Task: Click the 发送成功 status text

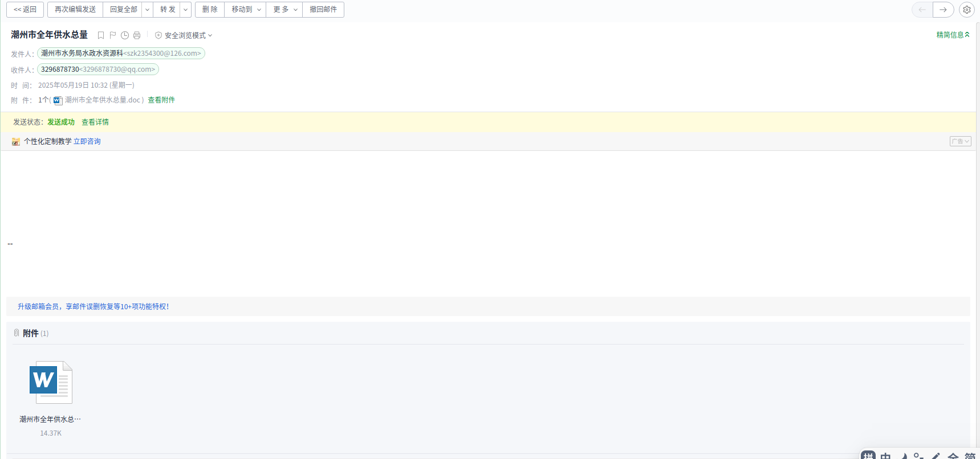Action: click(61, 122)
